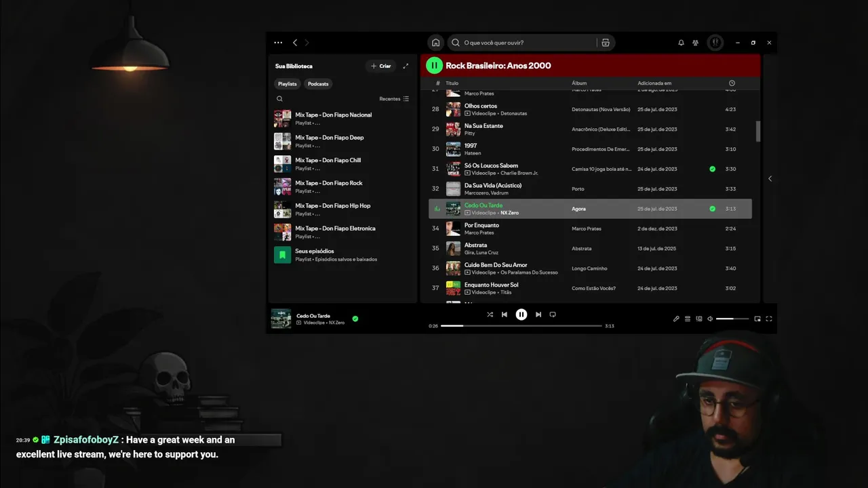Open artist link Charlie Brown Jr.

click(x=519, y=173)
